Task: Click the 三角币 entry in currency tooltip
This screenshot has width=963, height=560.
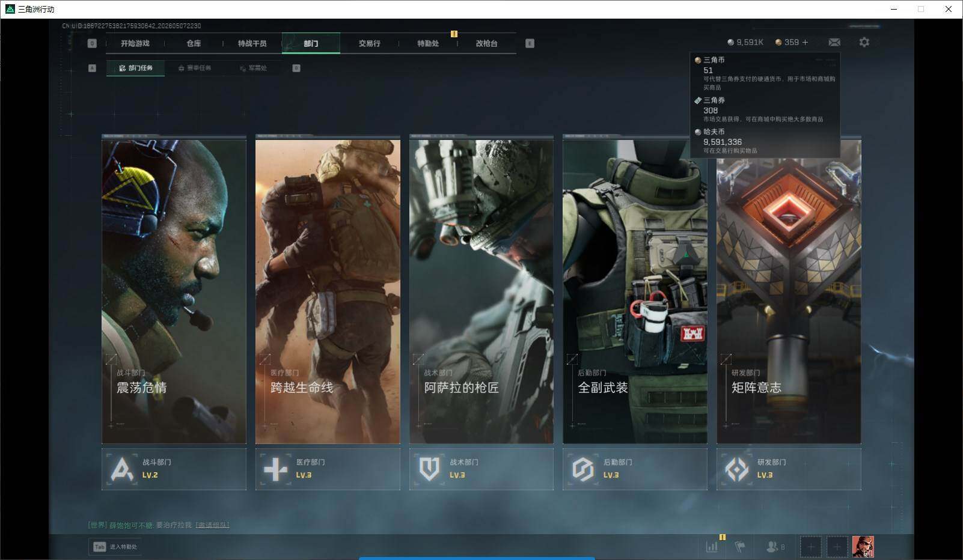Action: (765, 73)
